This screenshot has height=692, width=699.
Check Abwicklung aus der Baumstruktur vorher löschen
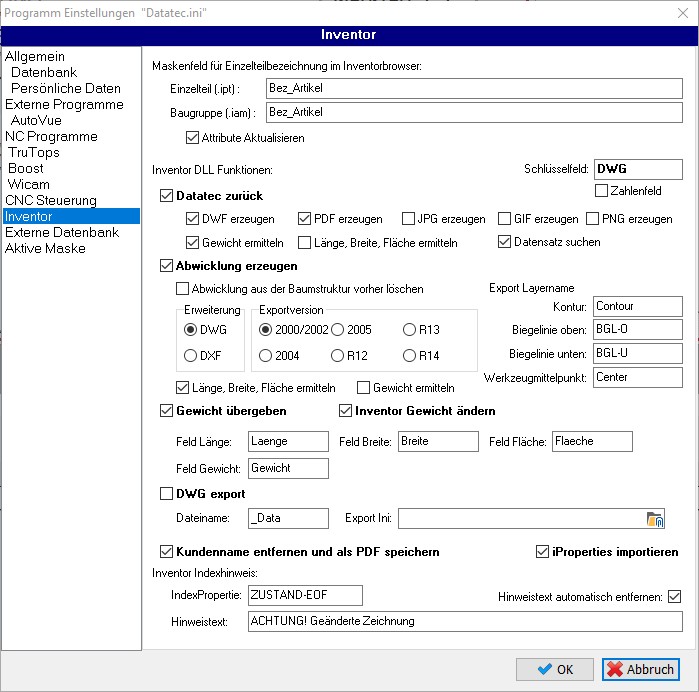click(182, 288)
